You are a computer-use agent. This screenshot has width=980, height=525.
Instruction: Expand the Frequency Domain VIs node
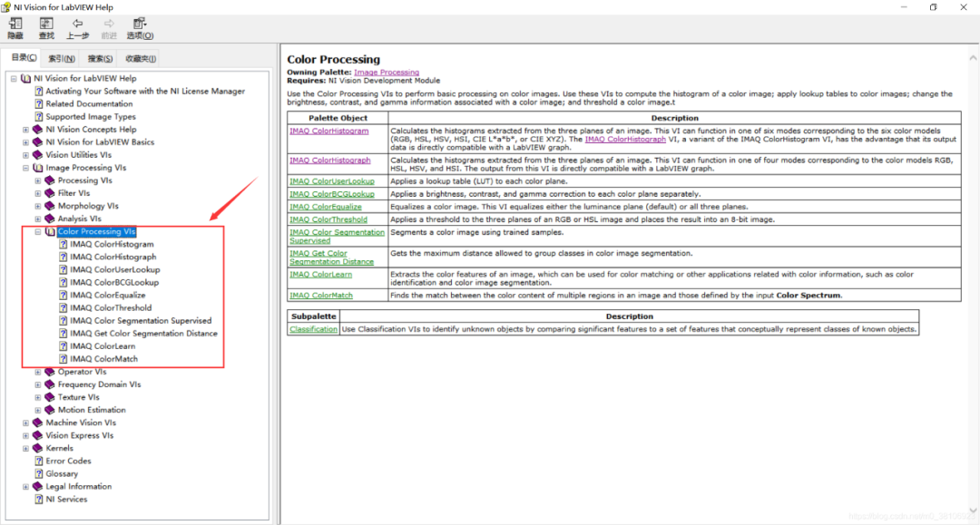pyautogui.click(x=38, y=384)
